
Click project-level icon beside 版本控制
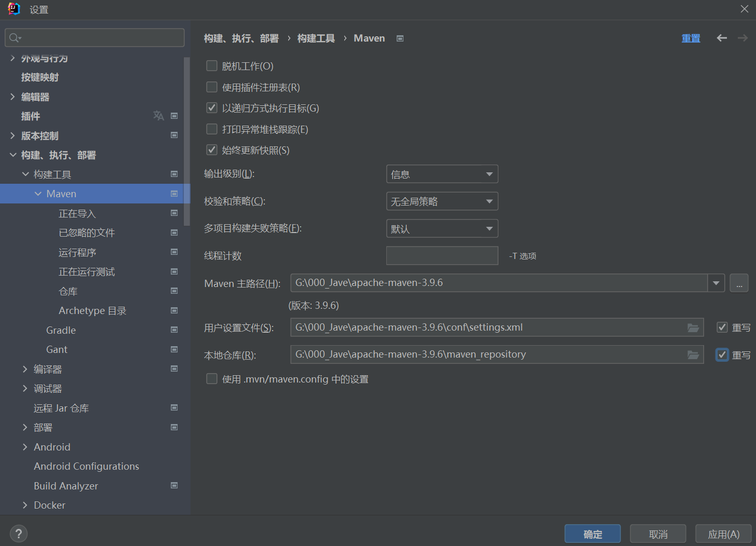pos(174,135)
